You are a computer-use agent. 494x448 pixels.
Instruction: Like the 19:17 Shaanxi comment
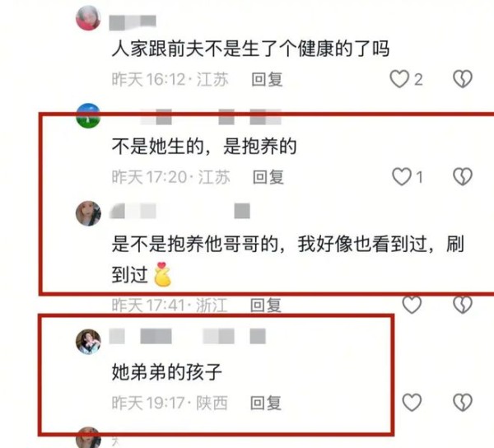[x=412, y=403]
